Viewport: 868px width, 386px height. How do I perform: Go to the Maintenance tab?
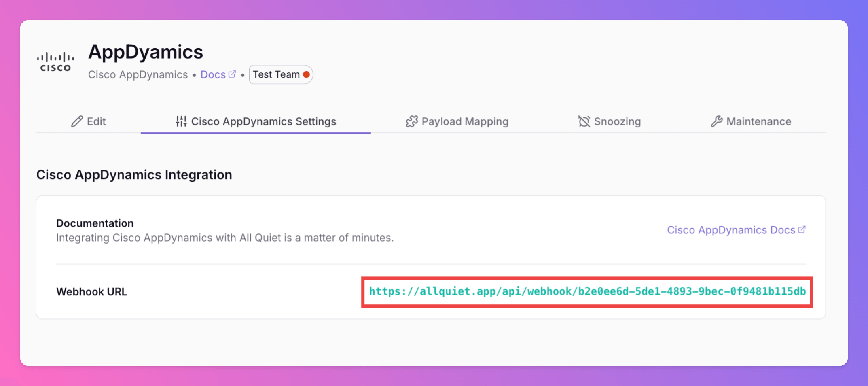pos(751,121)
